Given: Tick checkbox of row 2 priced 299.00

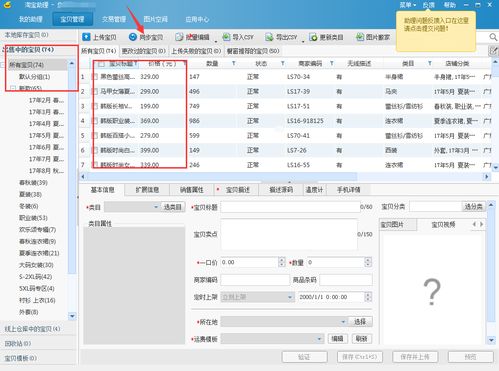Looking at the screenshot, I should click(95, 92).
